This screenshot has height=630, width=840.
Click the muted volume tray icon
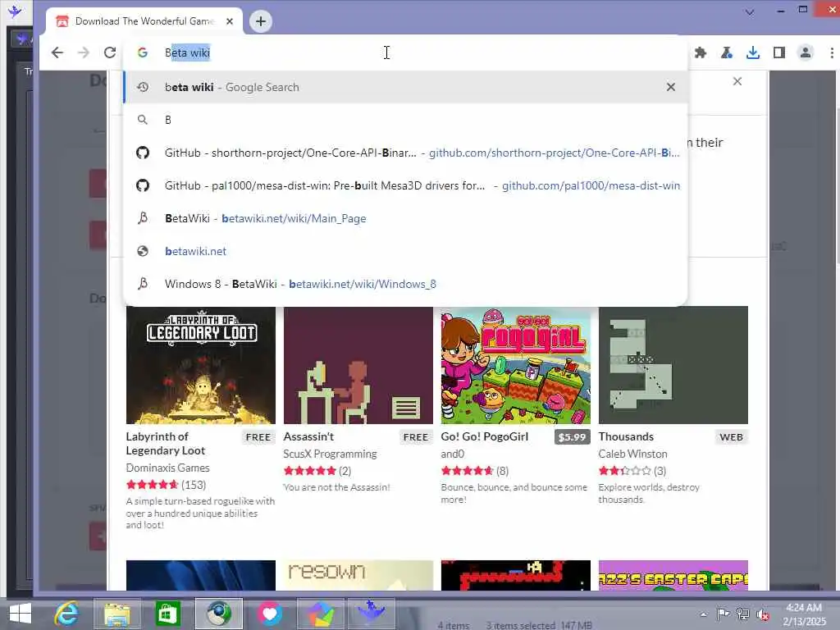(x=762, y=614)
